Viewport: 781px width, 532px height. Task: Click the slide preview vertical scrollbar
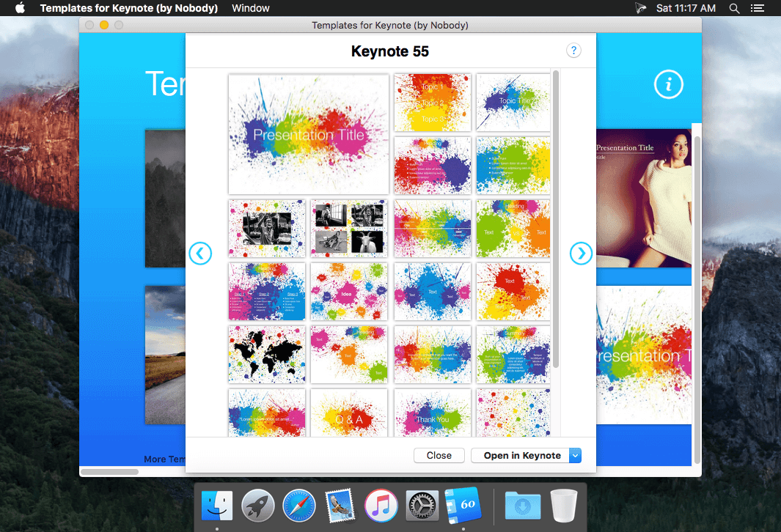click(555, 219)
